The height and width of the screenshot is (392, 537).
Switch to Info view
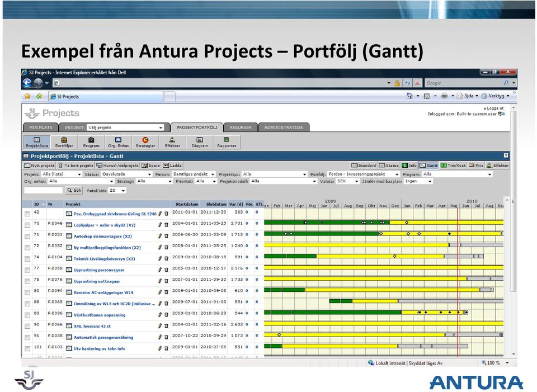409,166
